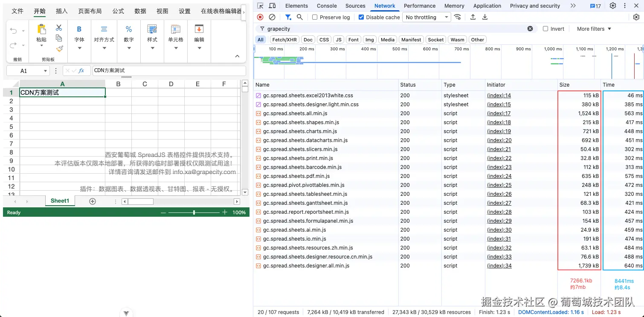Open network panel settings gear

pos(636,17)
